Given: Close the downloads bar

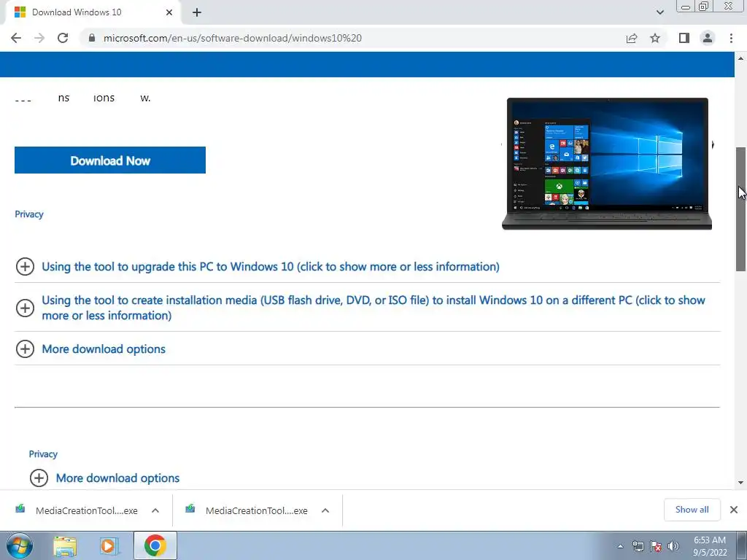Looking at the screenshot, I should (x=734, y=510).
